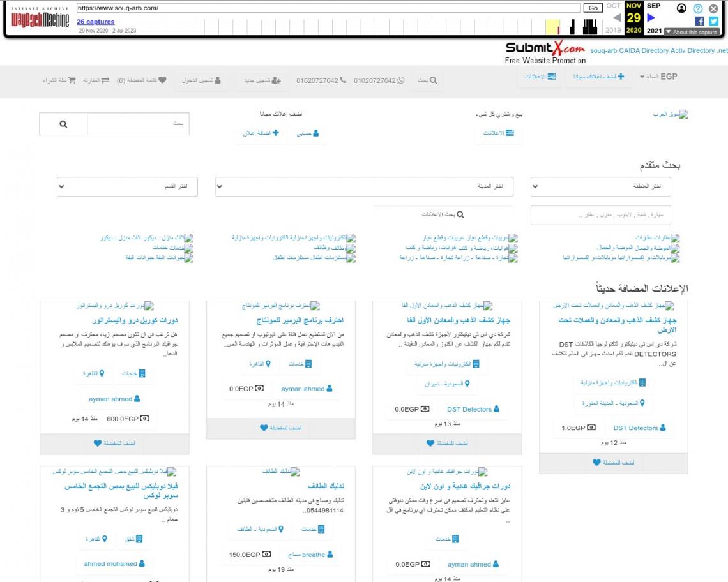Open المقارنة compare item

96,80
